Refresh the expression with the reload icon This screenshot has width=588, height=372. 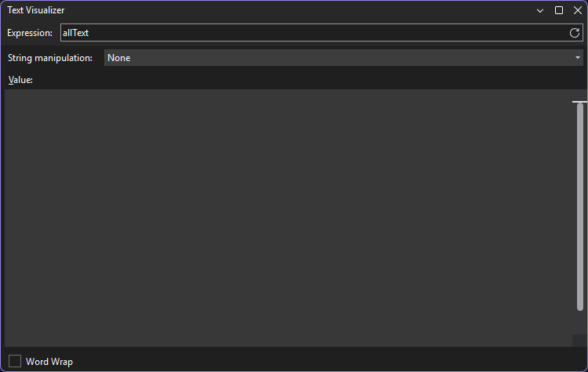click(x=574, y=33)
